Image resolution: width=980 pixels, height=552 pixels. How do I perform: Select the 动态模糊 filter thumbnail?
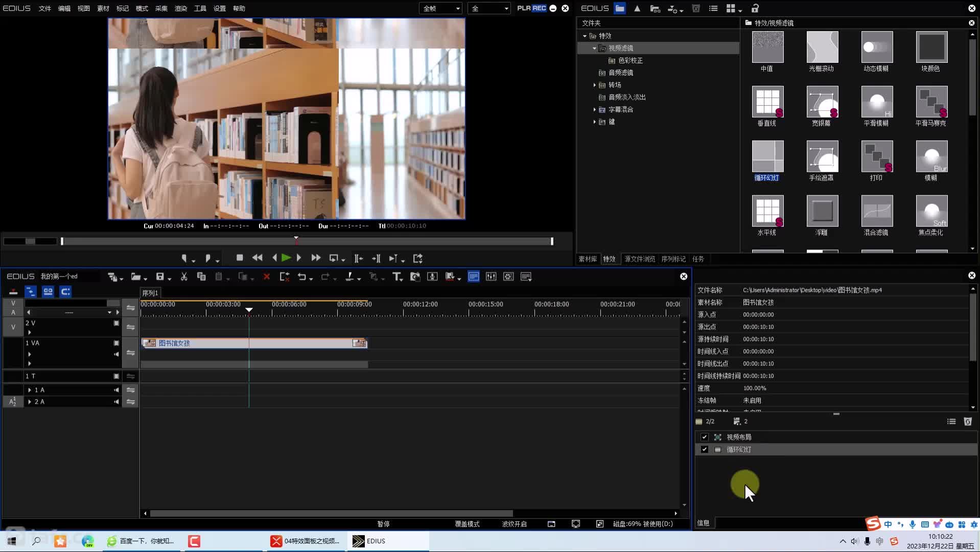click(877, 47)
